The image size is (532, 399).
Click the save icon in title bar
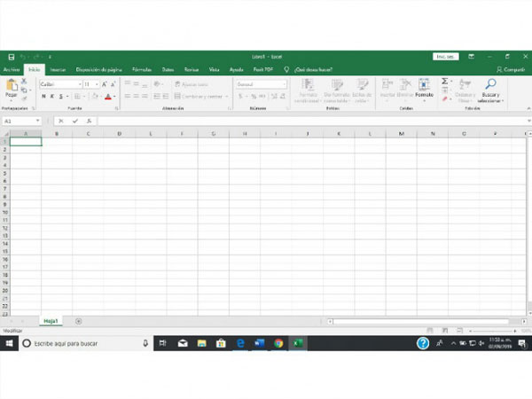pos(11,56)
